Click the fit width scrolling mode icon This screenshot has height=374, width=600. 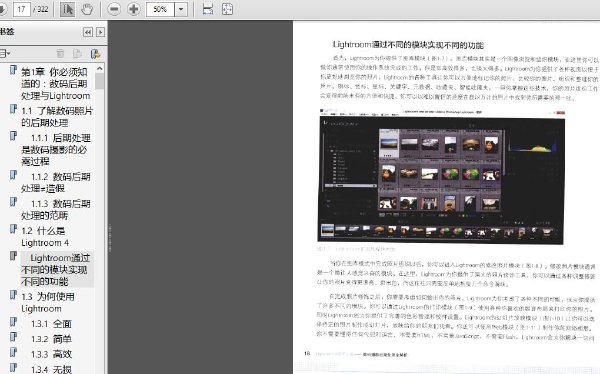coord(208,9)
